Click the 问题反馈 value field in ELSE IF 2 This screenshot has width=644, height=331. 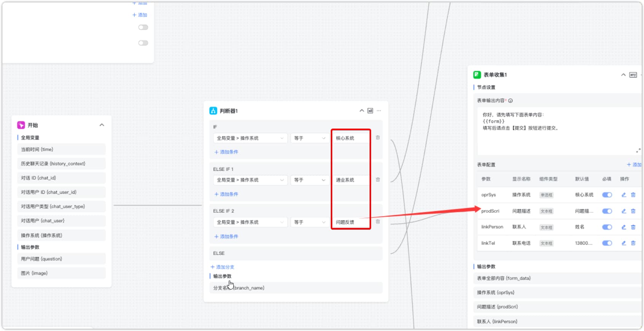350,222
